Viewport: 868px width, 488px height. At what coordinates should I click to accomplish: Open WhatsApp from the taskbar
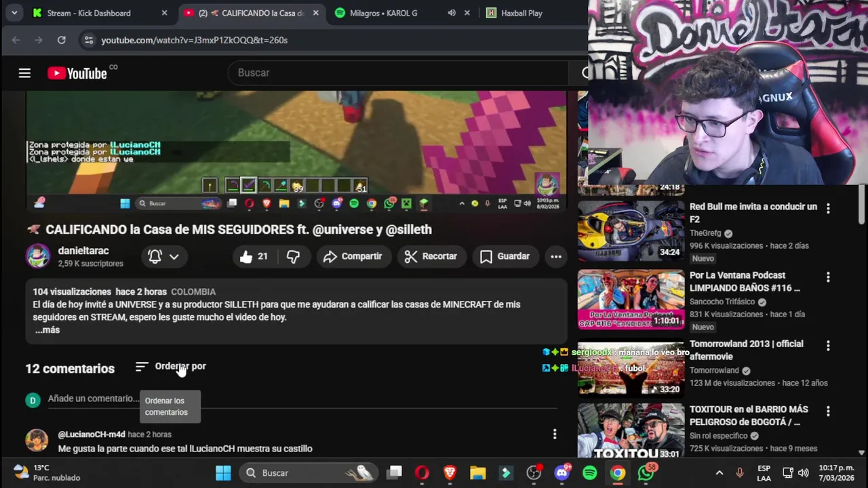(646, 473)
